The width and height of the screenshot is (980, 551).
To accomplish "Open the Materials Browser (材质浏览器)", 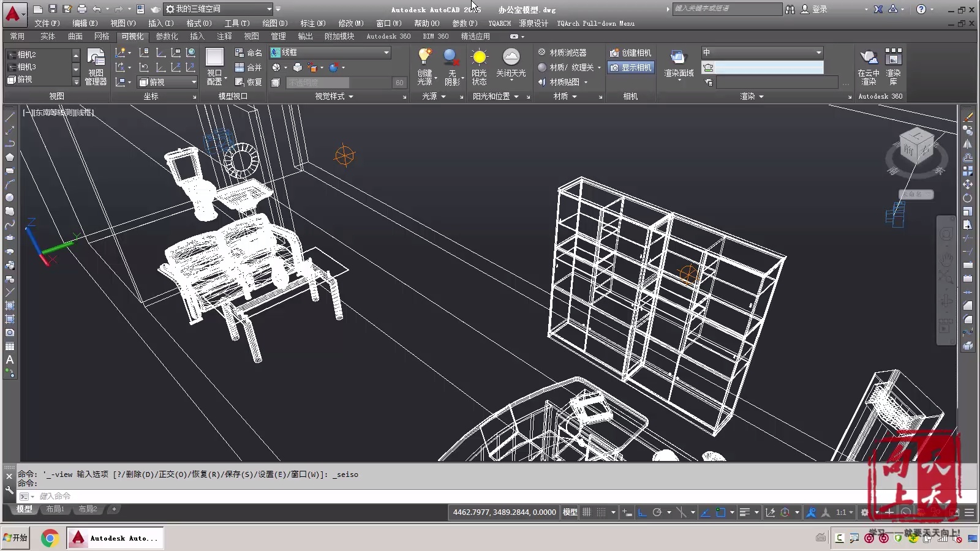I will (x=562, y=53).
